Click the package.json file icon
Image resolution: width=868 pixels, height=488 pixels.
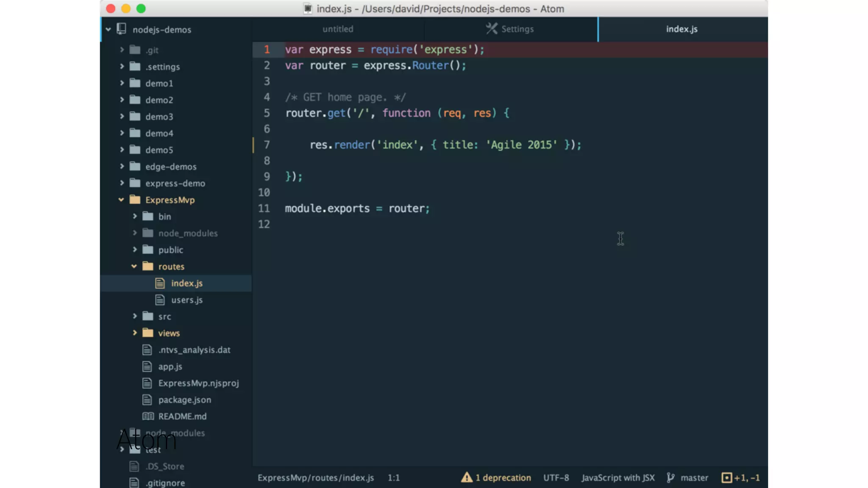point(147,399)
